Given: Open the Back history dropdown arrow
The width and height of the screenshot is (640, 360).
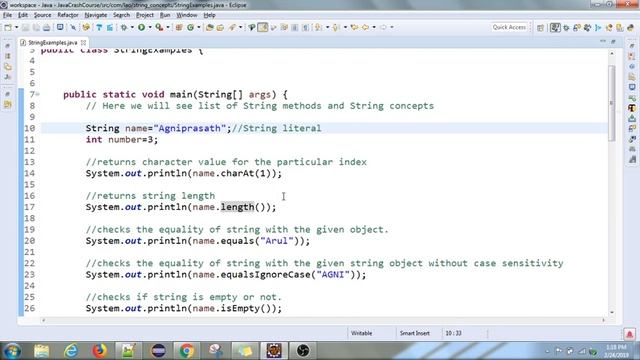Looking at the screenshot, I should pos(373,27).
